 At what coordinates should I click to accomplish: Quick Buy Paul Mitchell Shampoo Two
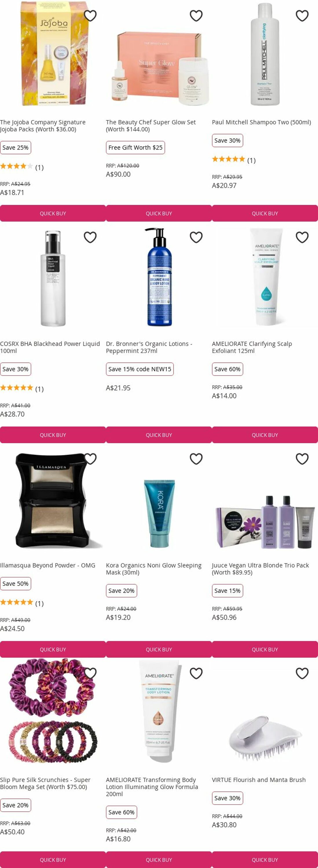265,213
